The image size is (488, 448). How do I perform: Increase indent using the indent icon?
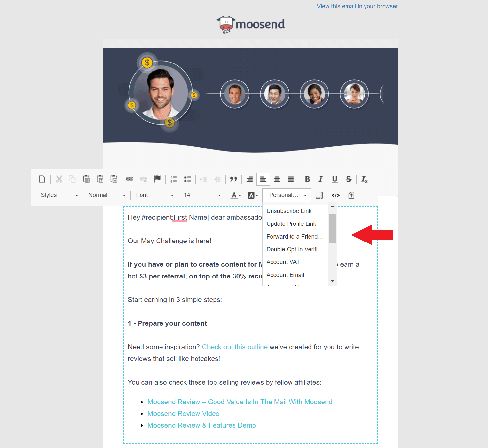point(217,179)
